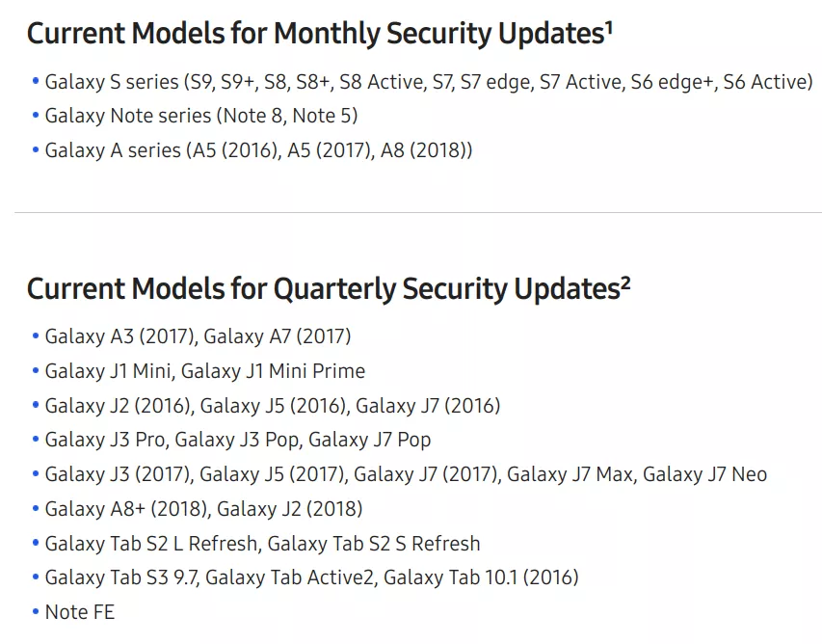Click Galaxy Tab Active2 in the list

coord(290,577)
